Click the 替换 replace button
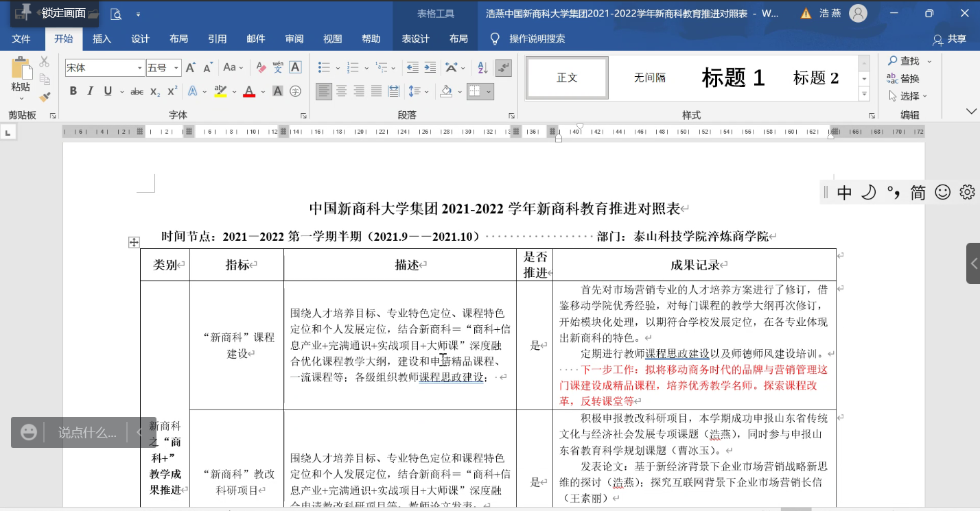 click(903, 78)
